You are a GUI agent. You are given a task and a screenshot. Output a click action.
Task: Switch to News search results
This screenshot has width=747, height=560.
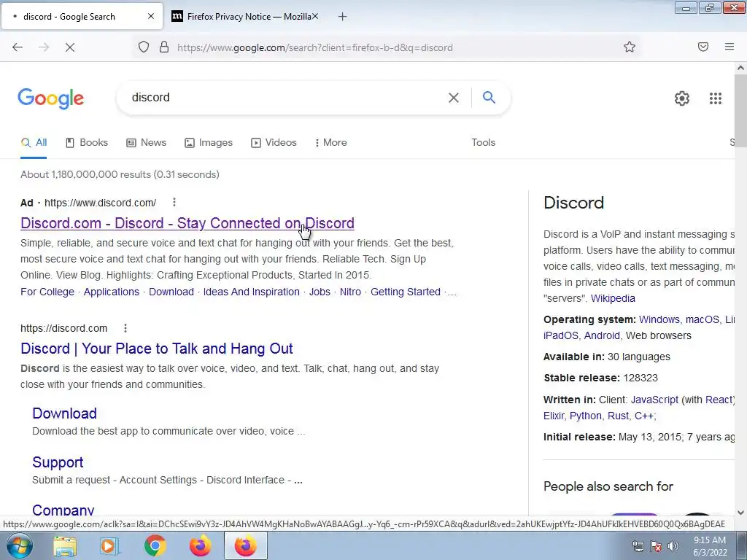[146, 142]
